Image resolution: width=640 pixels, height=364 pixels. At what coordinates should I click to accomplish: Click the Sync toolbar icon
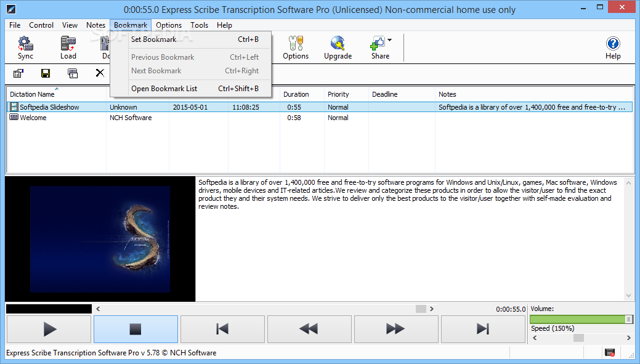25,48
